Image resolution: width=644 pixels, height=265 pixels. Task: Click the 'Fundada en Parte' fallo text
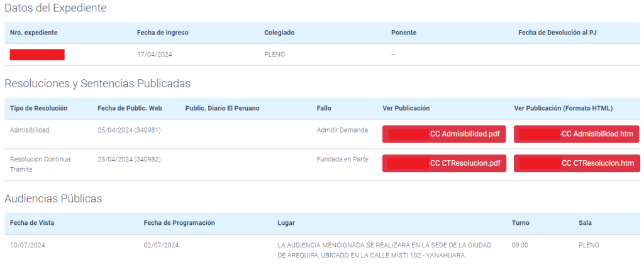point(343,160)
